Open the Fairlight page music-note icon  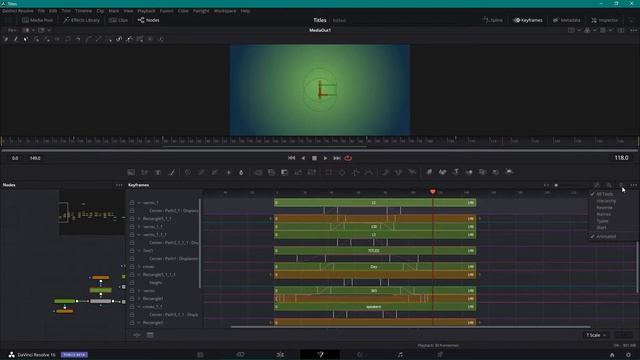point(400,355)
